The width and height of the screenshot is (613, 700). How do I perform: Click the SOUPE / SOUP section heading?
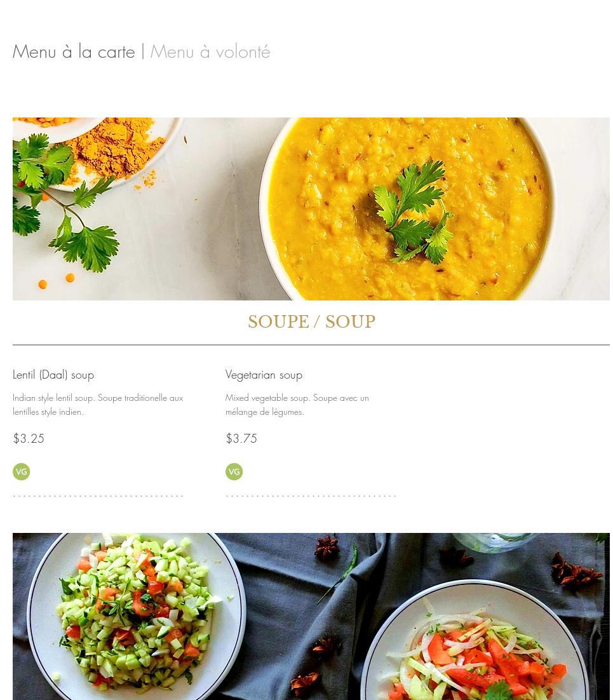point(312,321)
